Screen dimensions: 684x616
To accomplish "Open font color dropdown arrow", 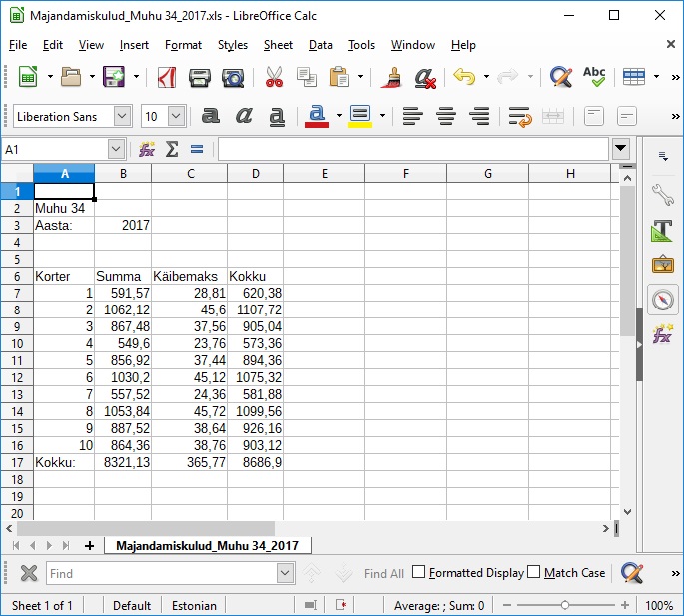I will pos(339,116).
